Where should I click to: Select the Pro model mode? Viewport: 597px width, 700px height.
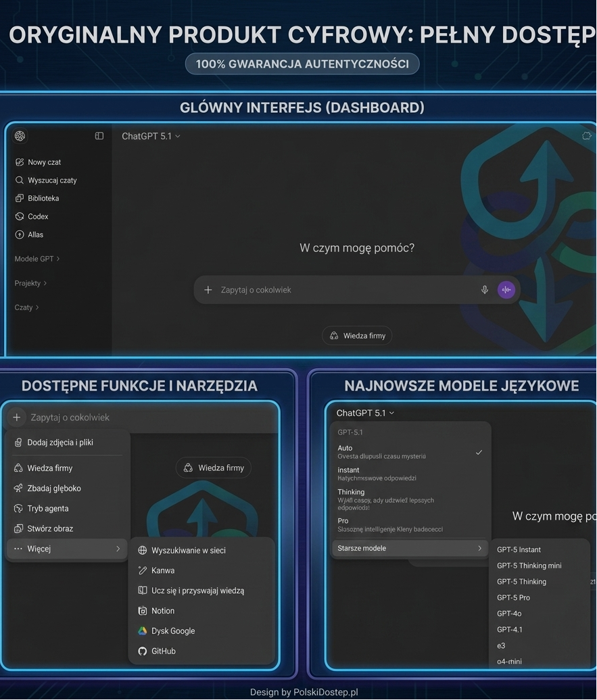click(409, 524)
